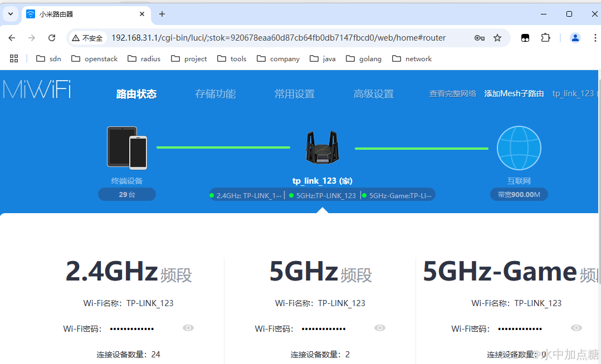This screenshot has height=364, width=601.
Task: Reload the router page
Action: tap(52, 38)
